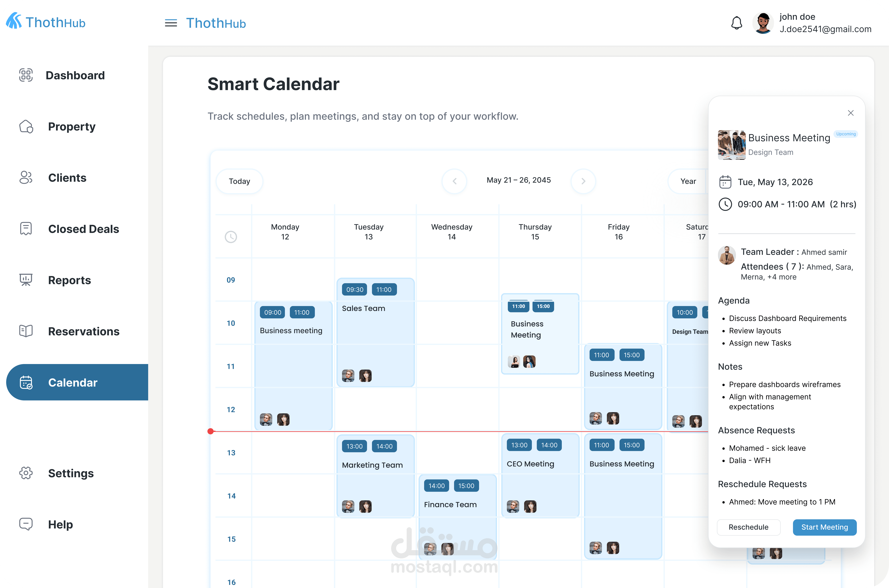Screen dimensions: 889x588
Task: Close the Business Meeting details panel
Action: [850, 113]
